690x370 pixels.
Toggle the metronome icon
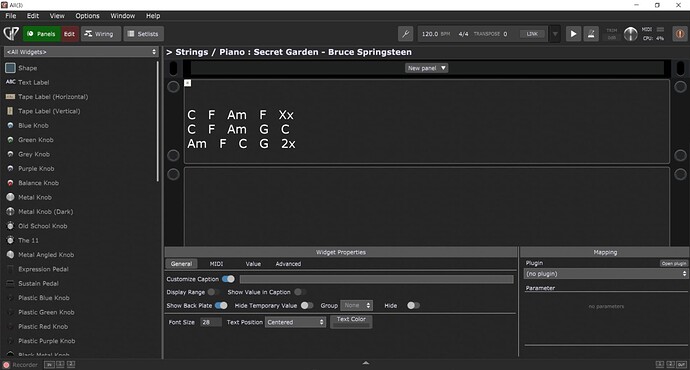coord(591,34)
